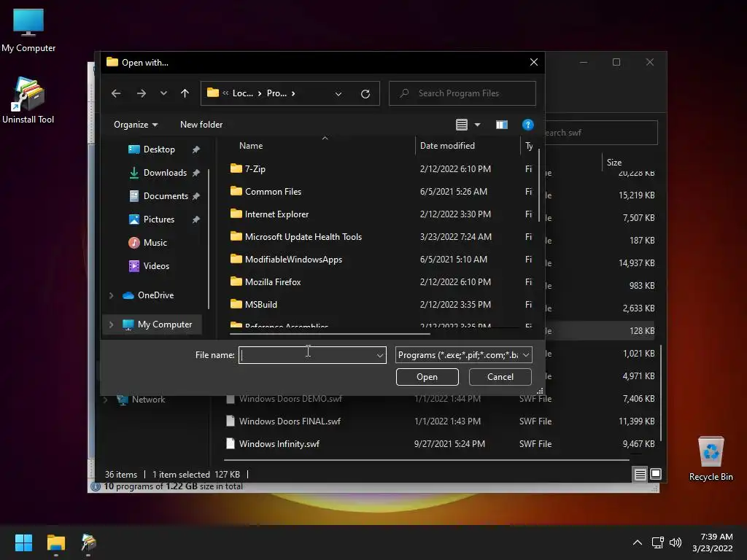Show hidden system tray icons

pos(637,542)
